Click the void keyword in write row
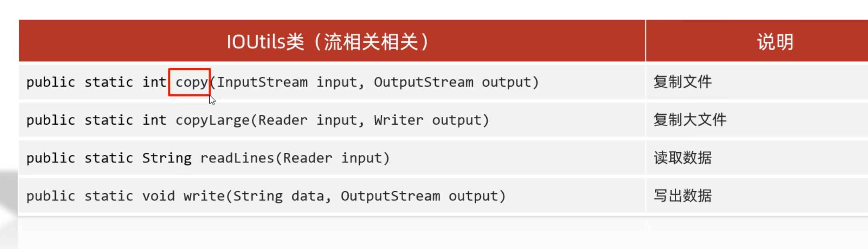Viewport: 868px width, 249px height. coord(158,196)
